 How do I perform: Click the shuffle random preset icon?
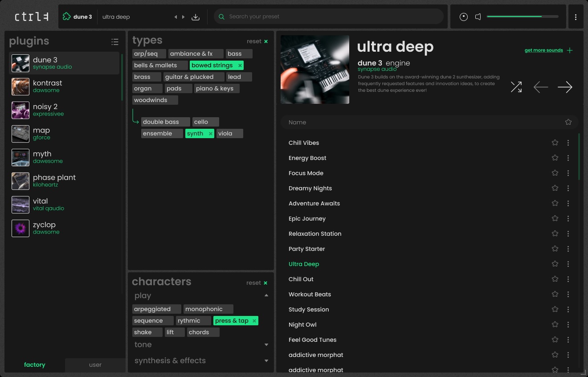click(516, 87)
